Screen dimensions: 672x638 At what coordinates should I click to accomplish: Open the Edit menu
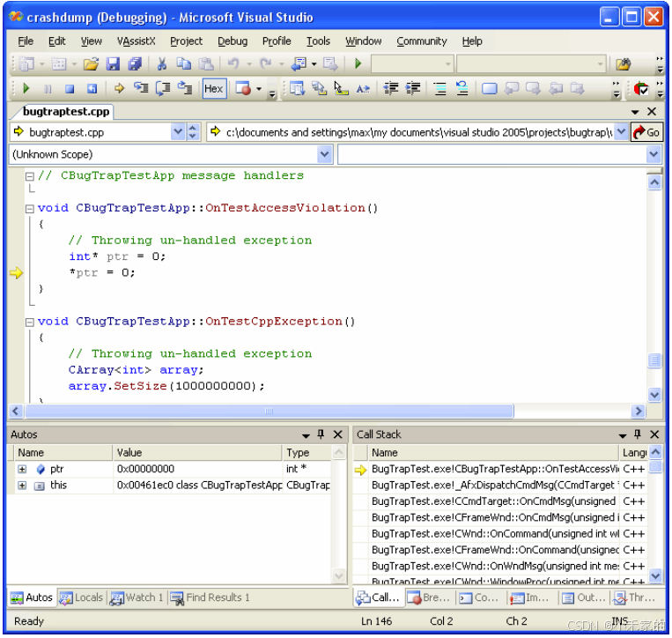coord(56,41)
